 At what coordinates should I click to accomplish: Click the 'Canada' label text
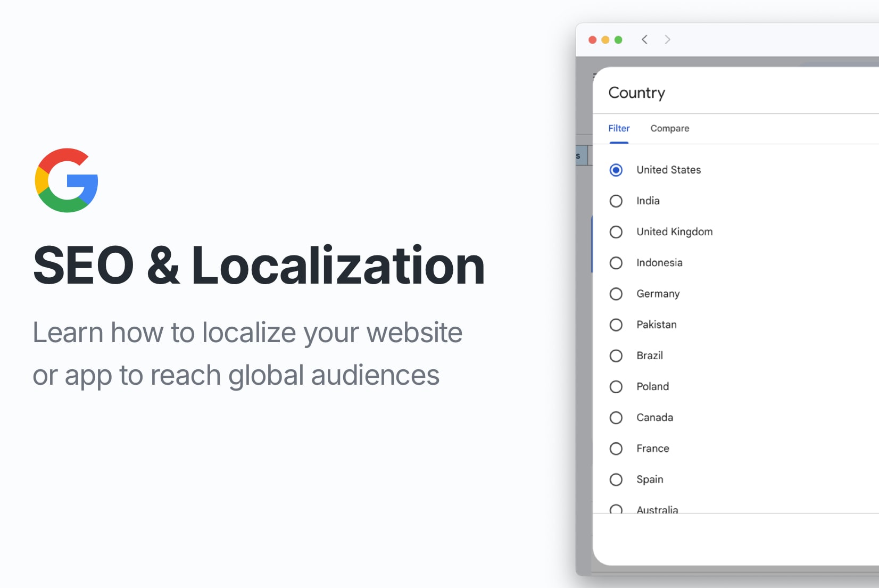tap(654, 417)
